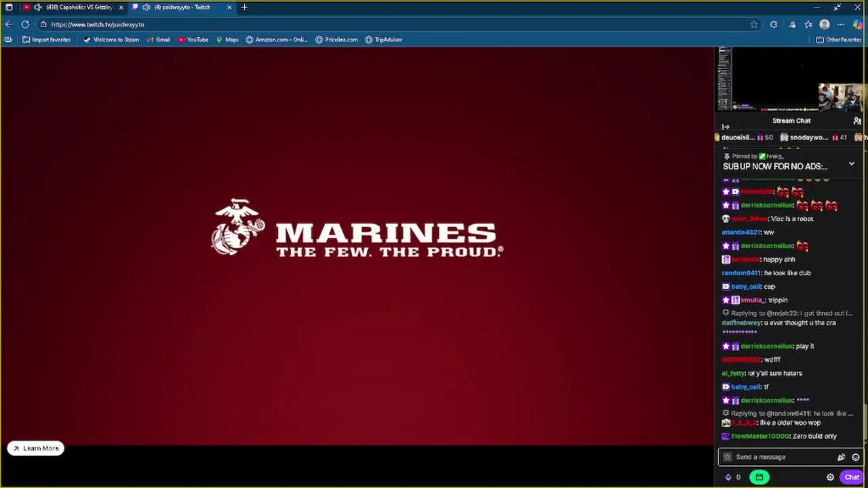
Task: Open a new browser tab
Action: 244,7
